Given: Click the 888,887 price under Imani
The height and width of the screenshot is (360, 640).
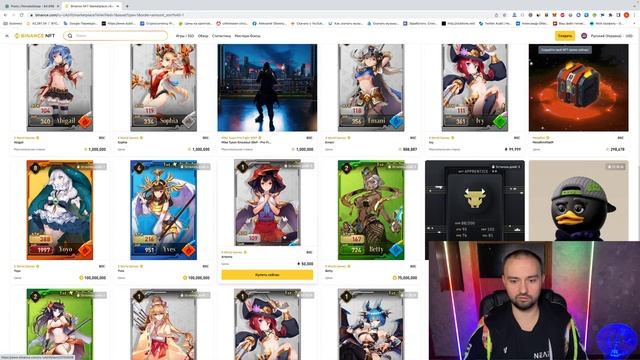Looking at the screenshot, I should pos(408,149).
